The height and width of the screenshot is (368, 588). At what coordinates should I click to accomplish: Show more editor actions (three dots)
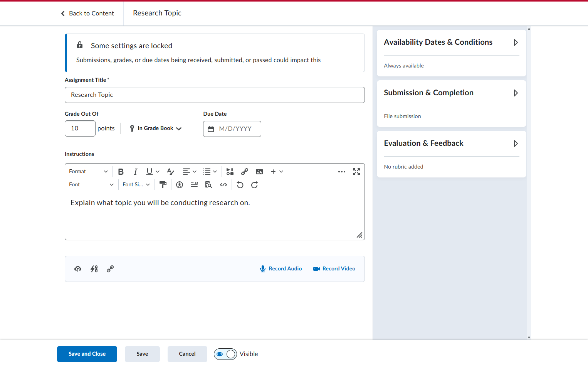point(342,172)
